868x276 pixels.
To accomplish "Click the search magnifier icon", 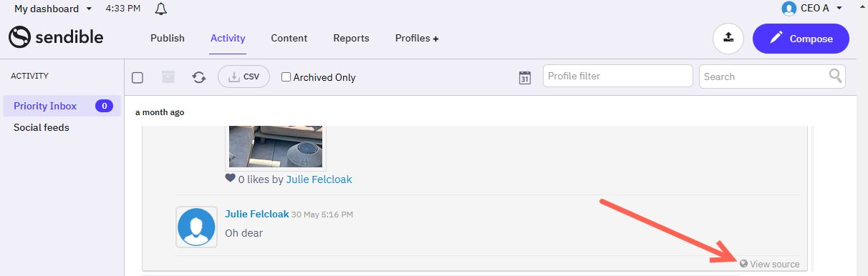I will pyautogui.click(x=835, y=76).
